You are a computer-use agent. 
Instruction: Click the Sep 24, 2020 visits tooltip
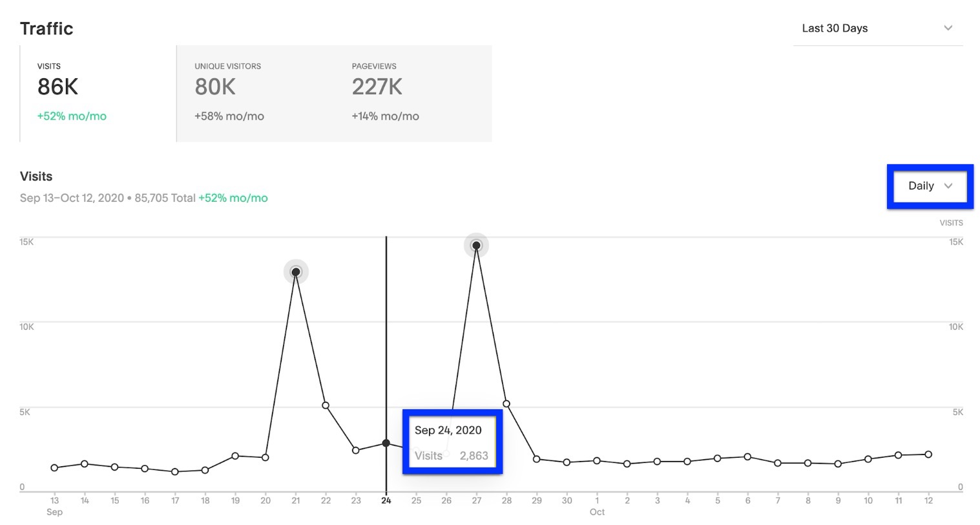point(452,443)
